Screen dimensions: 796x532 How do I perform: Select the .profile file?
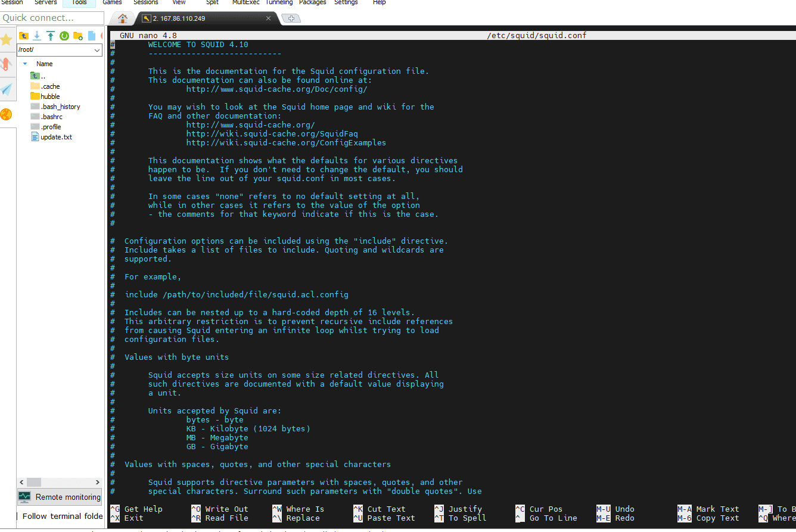[46, 127]
